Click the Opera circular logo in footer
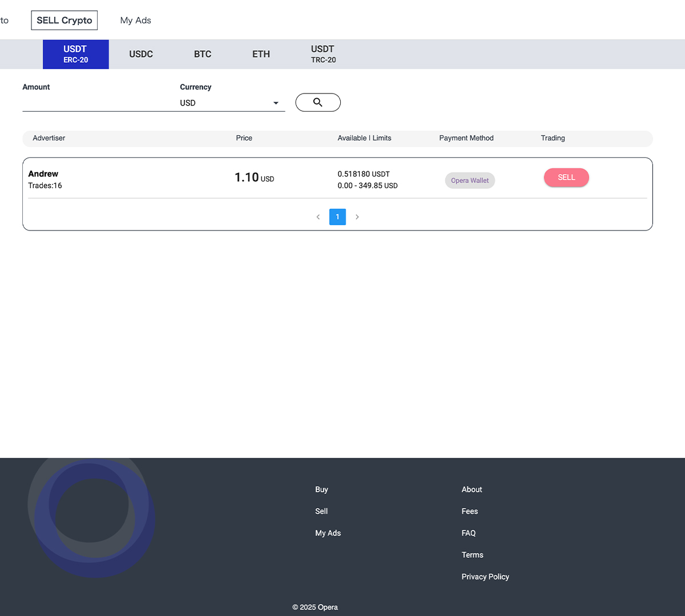The image size is (685, 616). tap(91, 516)
